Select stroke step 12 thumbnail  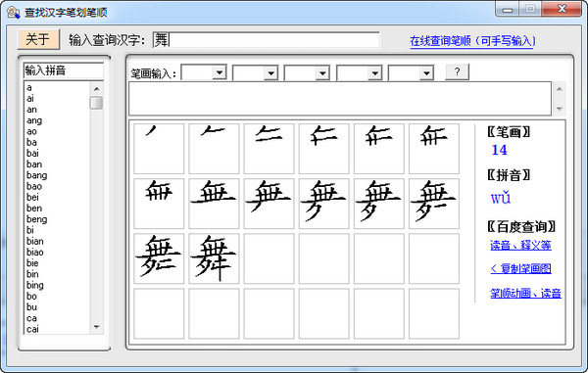point(434,204)
